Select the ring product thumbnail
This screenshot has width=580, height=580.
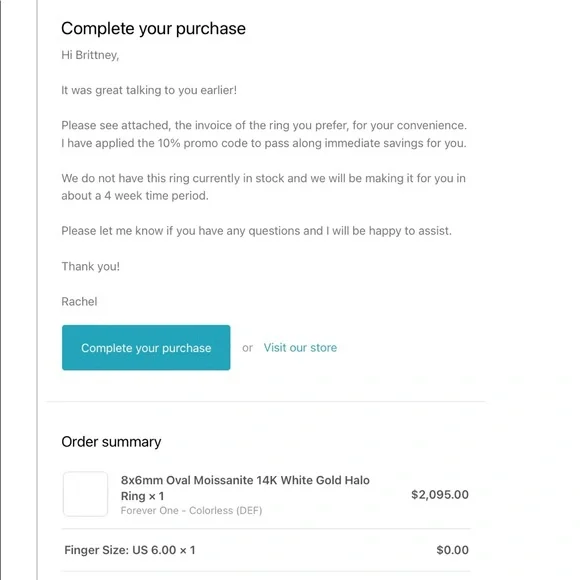[85, 494]
